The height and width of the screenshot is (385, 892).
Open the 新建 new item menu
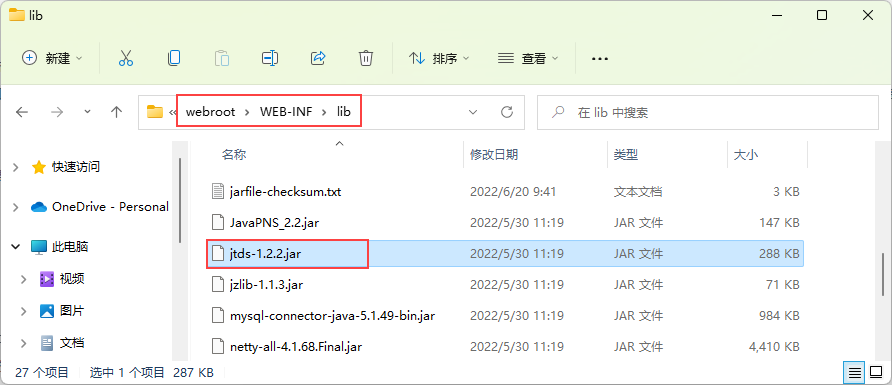[52, 58]
